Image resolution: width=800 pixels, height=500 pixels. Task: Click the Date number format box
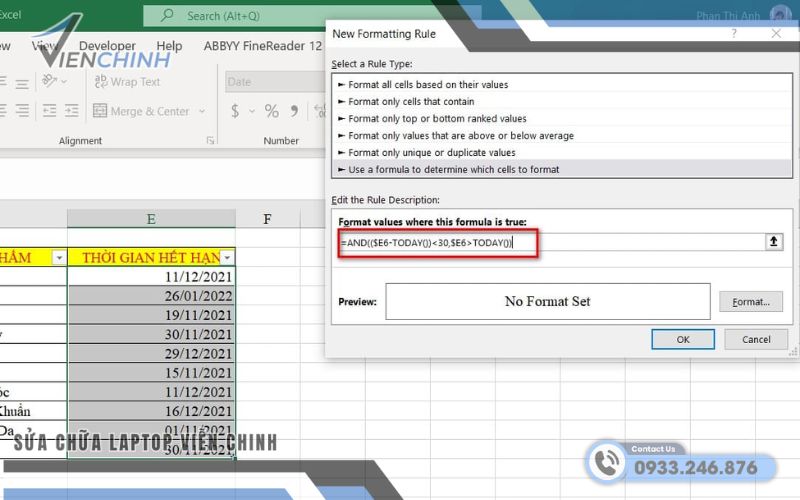tap(276, 82)
